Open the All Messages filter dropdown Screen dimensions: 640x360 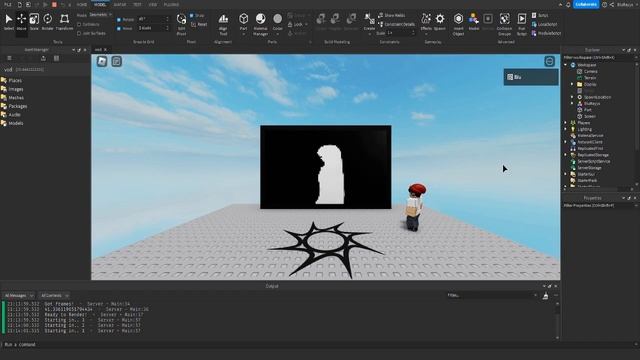[x=18, y=296]
